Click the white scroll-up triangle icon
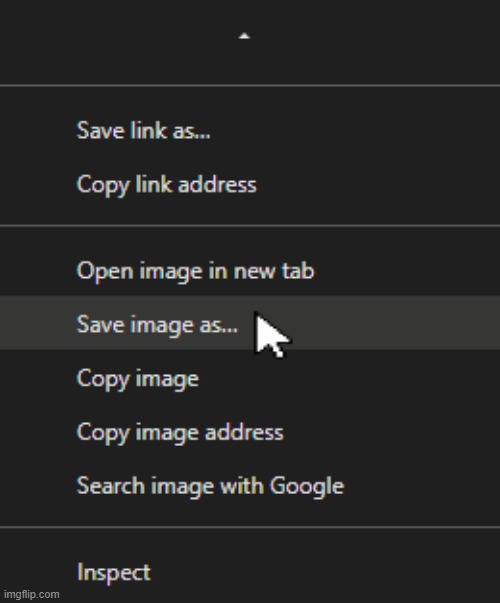Image resolution: width=500 pixels, height=603 pixels. (x=244, y=37)
